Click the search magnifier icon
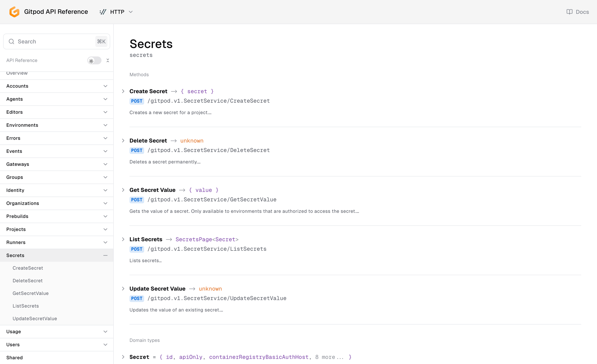 tap(11, 41)
